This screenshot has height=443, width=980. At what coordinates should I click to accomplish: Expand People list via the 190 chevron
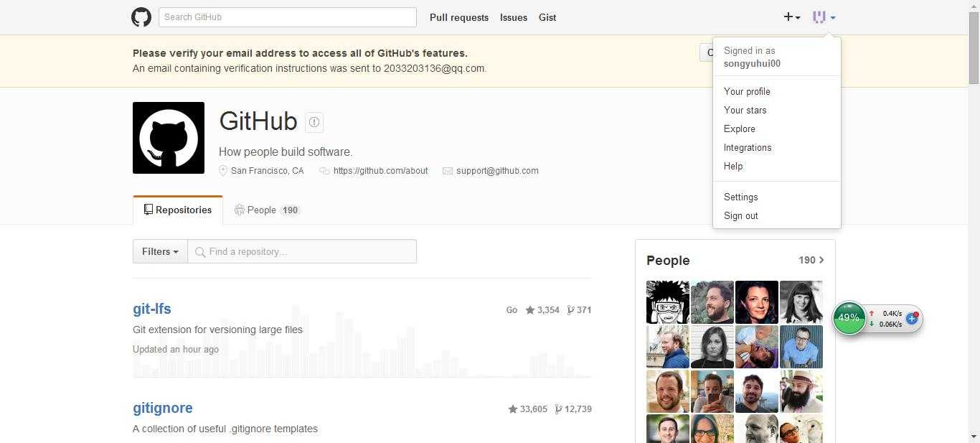811,260
